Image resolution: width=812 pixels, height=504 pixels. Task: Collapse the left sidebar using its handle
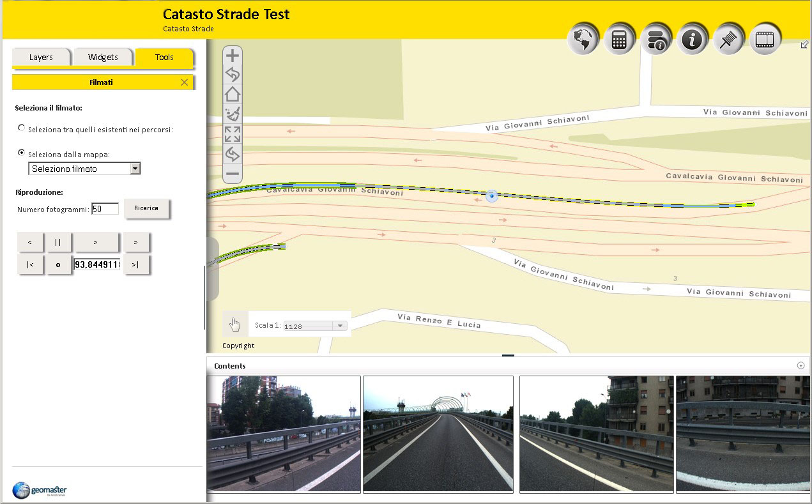pyautogui.click(x=212, y=269)
